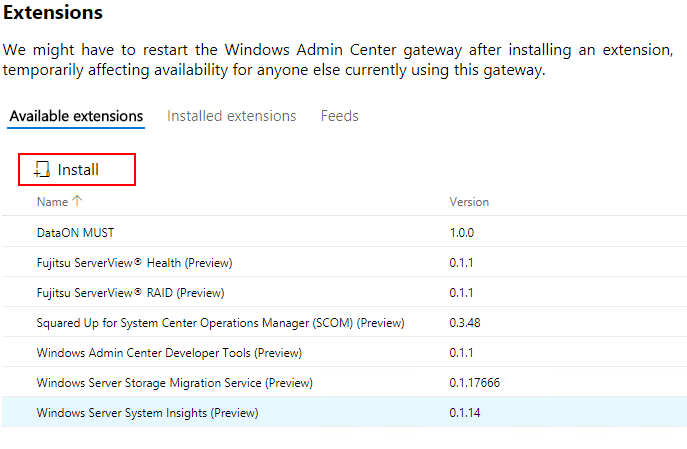Click Windows Server System Insights (Preview) row

(x=147, y=412)
